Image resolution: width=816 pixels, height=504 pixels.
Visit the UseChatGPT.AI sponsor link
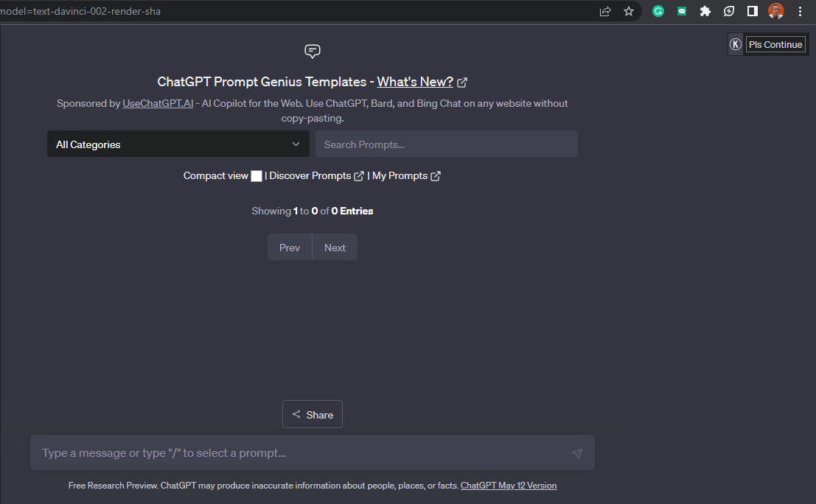158,103
